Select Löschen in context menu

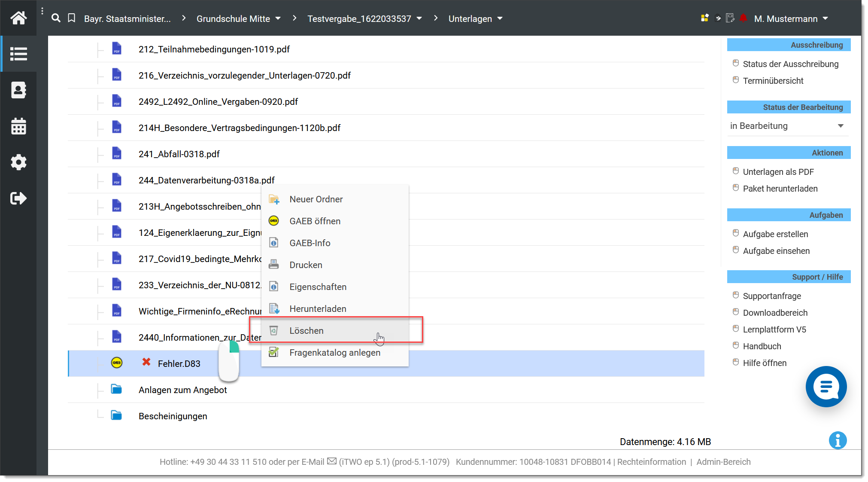[335, 331]
